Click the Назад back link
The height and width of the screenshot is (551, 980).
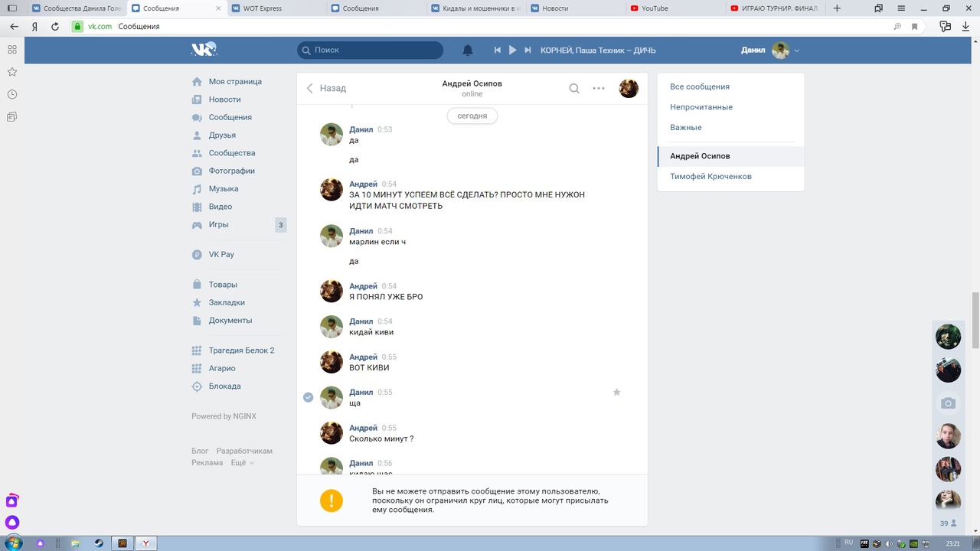326,88
